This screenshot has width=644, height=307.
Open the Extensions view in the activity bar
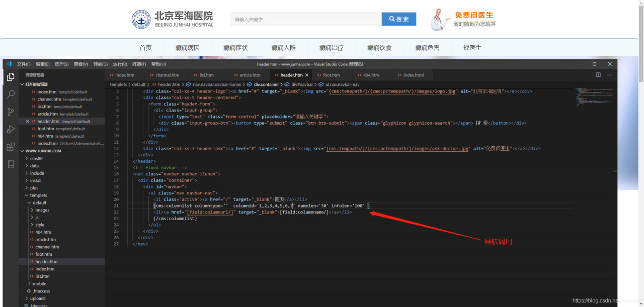point(11,147)
